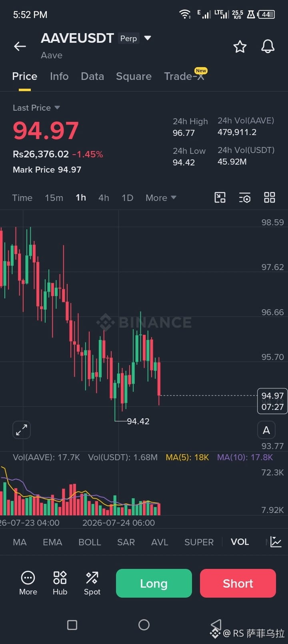Expand chart to fullscreen
The height and width of the screenshot is (644, 288).
(22, 430)
